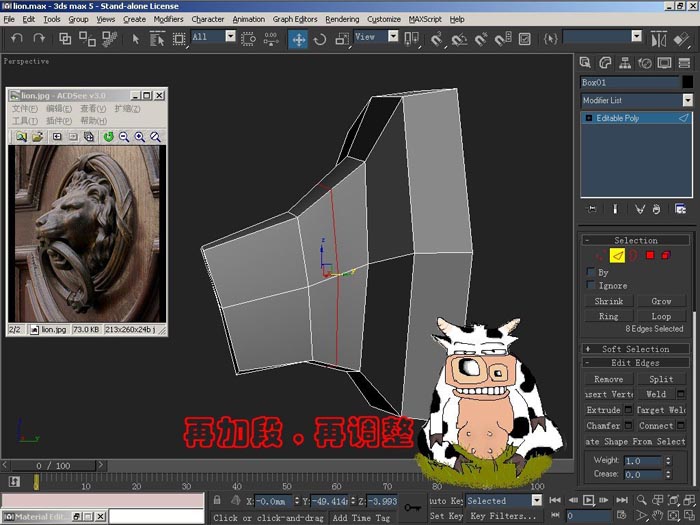
Task: Click Configure Modifier Sets icon
Action: [680, 209]
